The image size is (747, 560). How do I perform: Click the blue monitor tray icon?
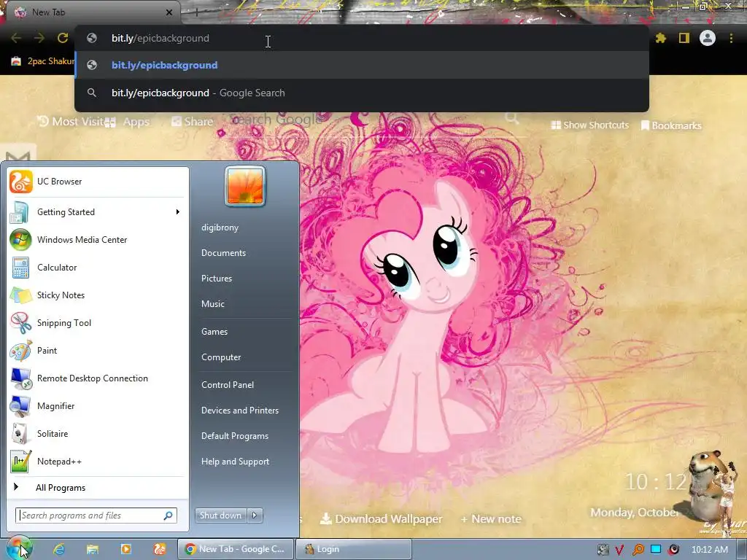point(656,550)
